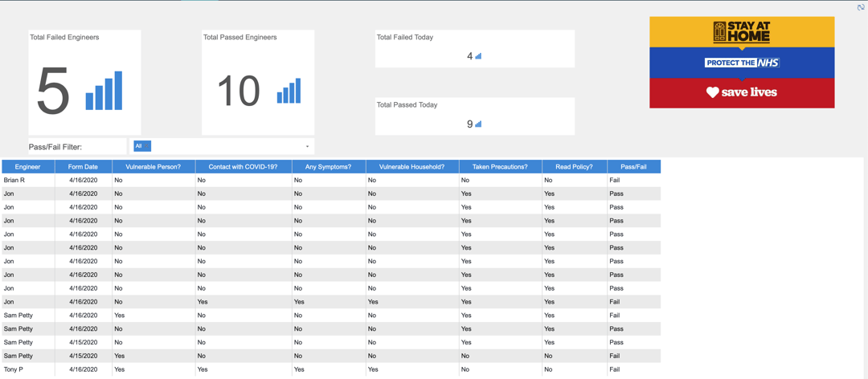This screenshot has width=868, height=379.
Task: Click the Vulnerable Person? column header
Action: [154, 166]
